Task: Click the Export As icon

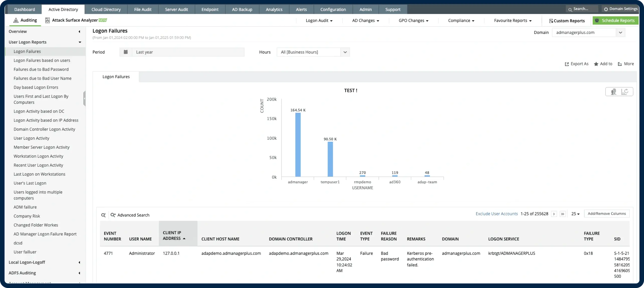Action: [x=567, y=64]
